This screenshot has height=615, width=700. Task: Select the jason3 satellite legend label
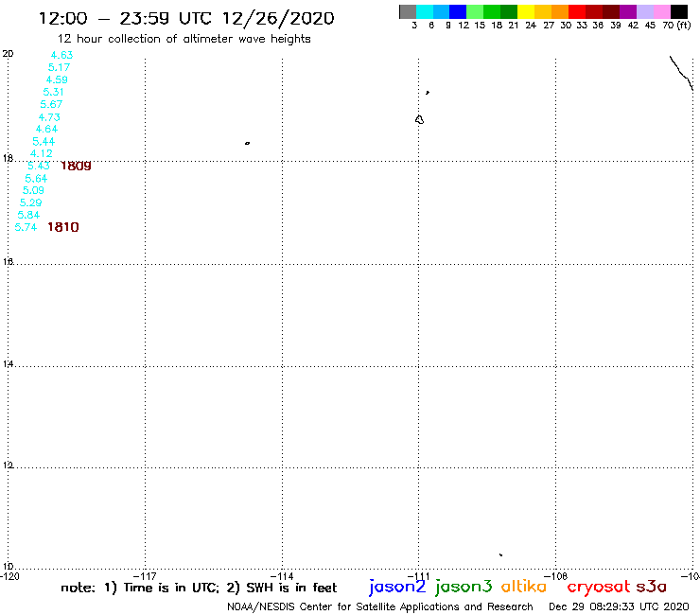(x=464, y=587)
